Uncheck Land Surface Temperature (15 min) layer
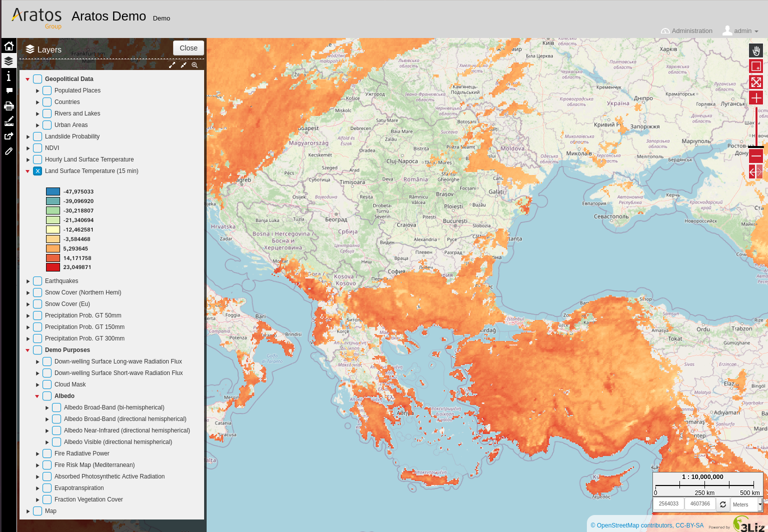Viewport: 768px width, 532px height. pyautogui.click(x=38, y=171)
